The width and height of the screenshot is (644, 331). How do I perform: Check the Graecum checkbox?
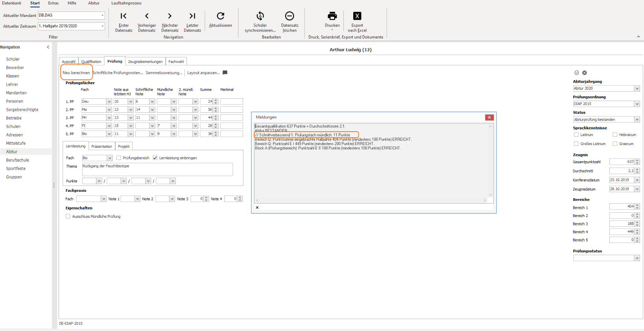(x=615, y=143)
